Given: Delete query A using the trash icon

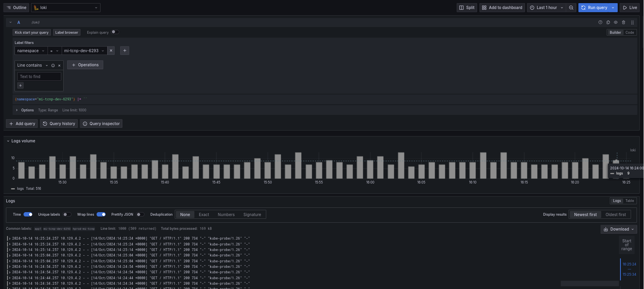Looking at the screenshot, I should (624, 22).
